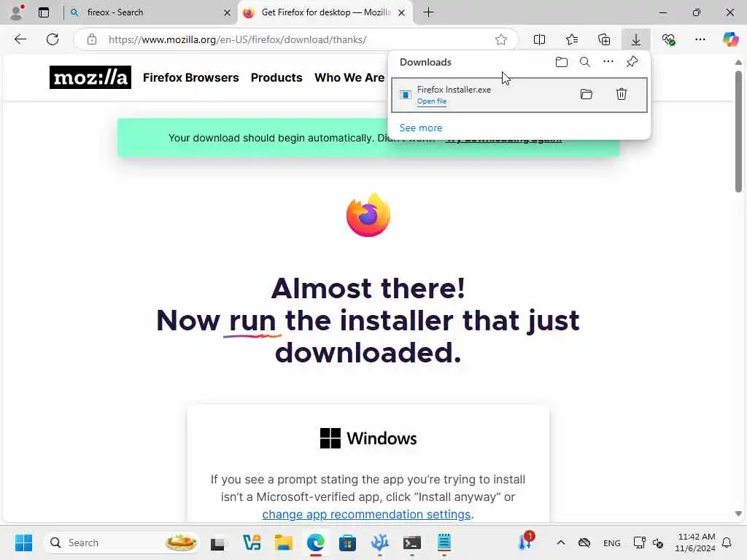
Task: Delete Firefox Installer.exe download entry
Action: click(x=622, y=94)
